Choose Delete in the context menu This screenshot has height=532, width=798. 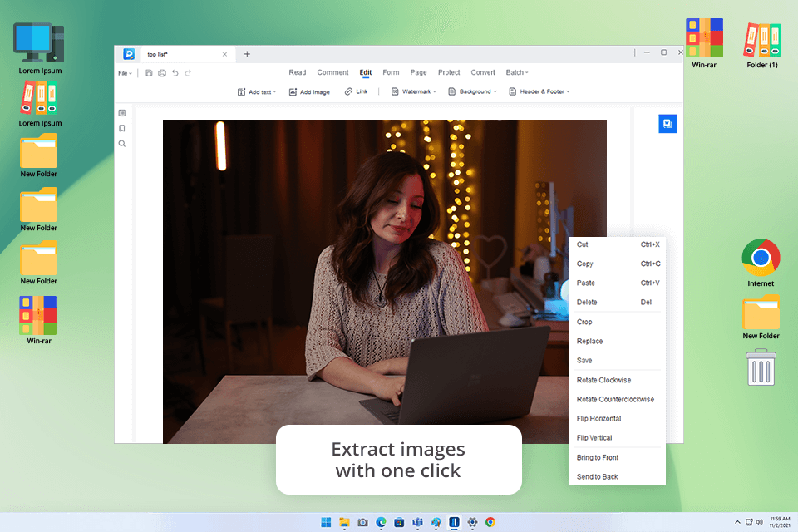(618, 302)
